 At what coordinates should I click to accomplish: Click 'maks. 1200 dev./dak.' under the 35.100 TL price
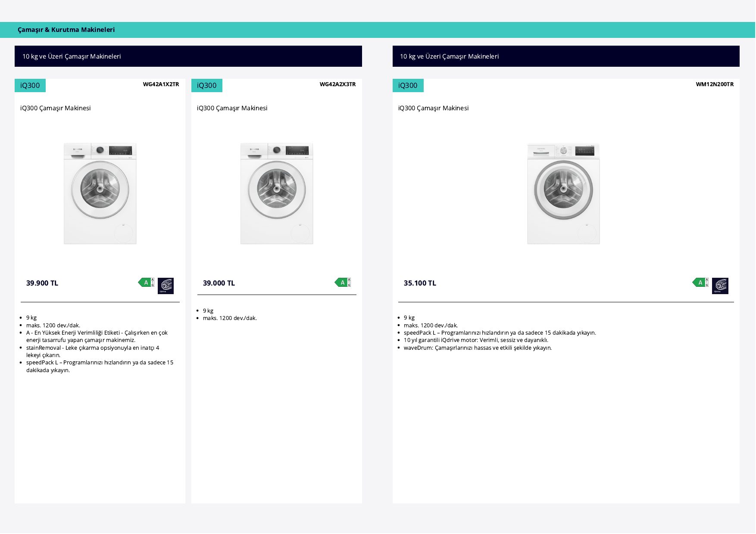431,326
